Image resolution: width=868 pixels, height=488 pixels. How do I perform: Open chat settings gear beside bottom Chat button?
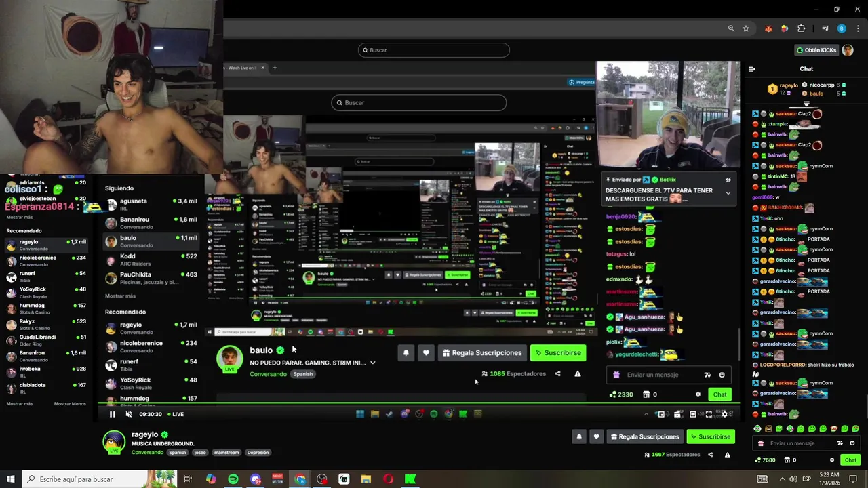point(832,460)
